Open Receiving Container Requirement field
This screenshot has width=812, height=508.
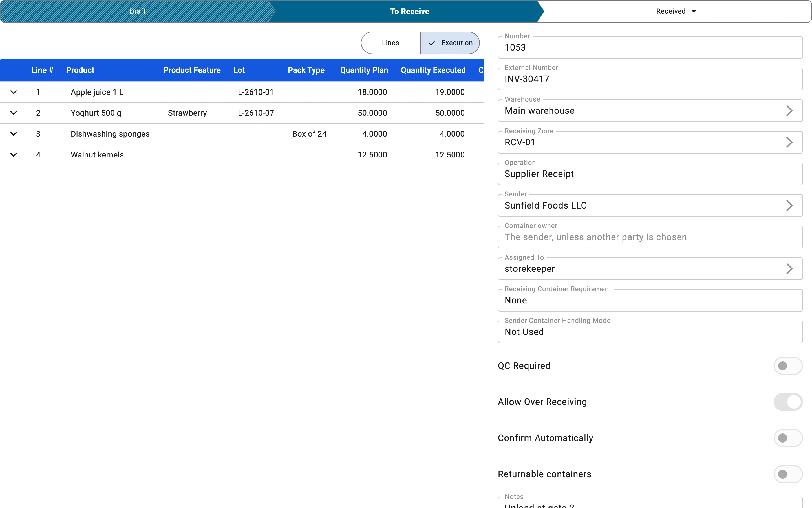tap(650, 300)
